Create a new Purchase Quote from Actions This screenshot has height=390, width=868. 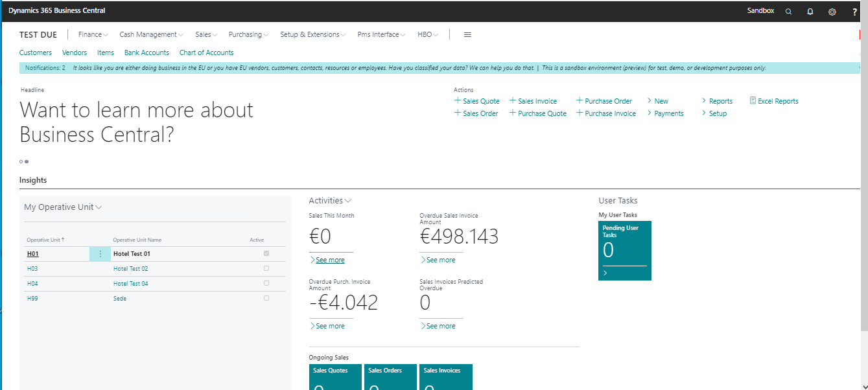coord(538,113)
